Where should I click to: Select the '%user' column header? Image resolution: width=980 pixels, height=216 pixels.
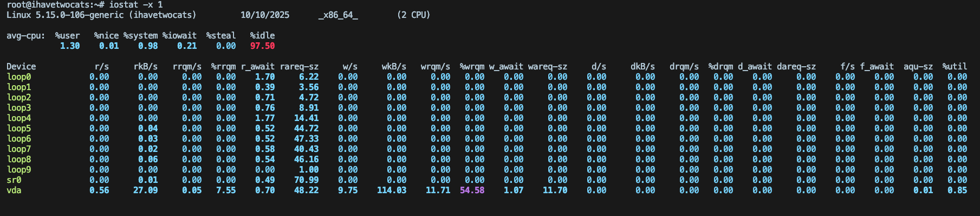click(68, 36)
